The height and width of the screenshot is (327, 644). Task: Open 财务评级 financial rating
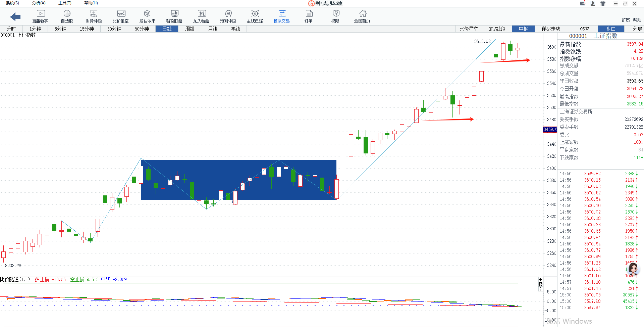(94, 16)
